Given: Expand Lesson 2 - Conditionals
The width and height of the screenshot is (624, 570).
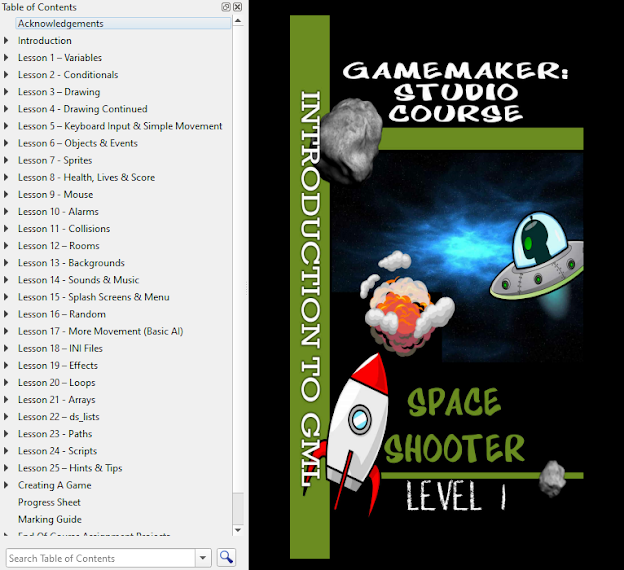Looking at the screenshot, I should [6, 75].
